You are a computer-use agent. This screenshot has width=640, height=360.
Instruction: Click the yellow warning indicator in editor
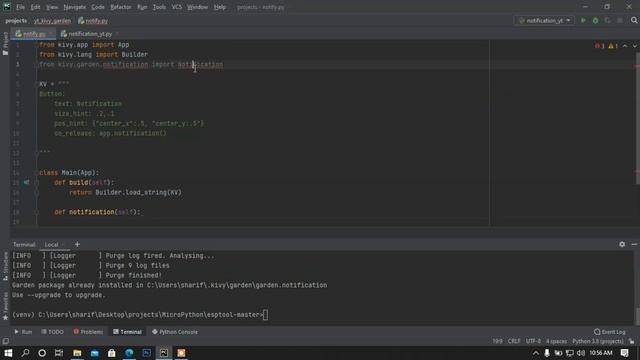coord(613,46)
